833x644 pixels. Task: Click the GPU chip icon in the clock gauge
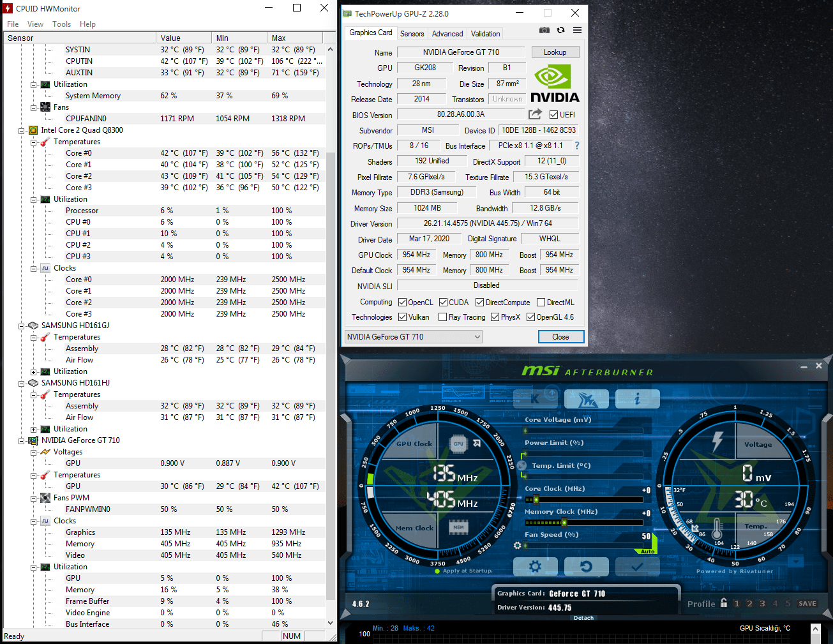tap(458, 444)
